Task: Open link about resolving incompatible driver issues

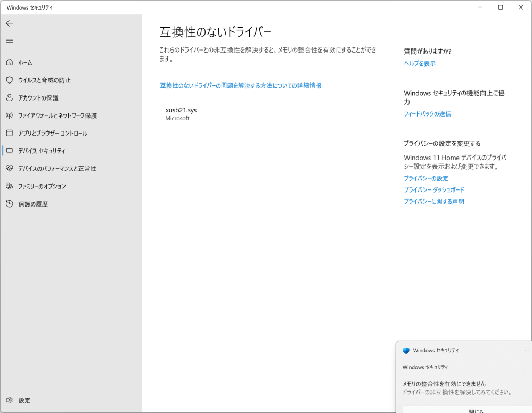Action: coord(241,86)
